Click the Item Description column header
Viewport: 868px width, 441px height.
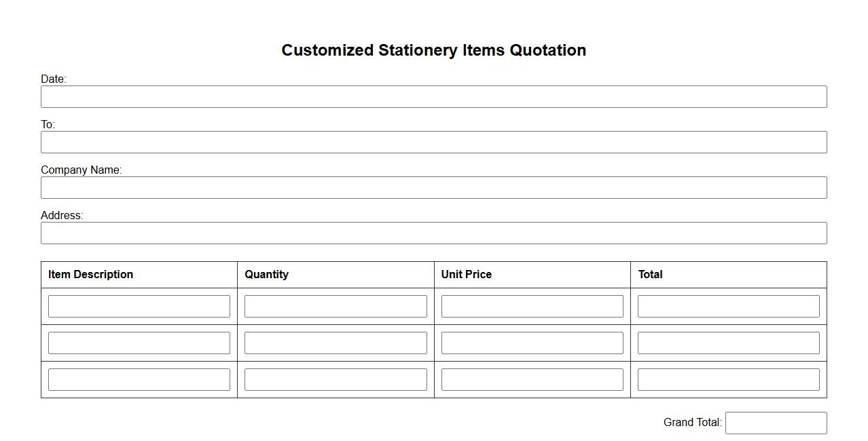pyautogui.click(x=91, y=274)
